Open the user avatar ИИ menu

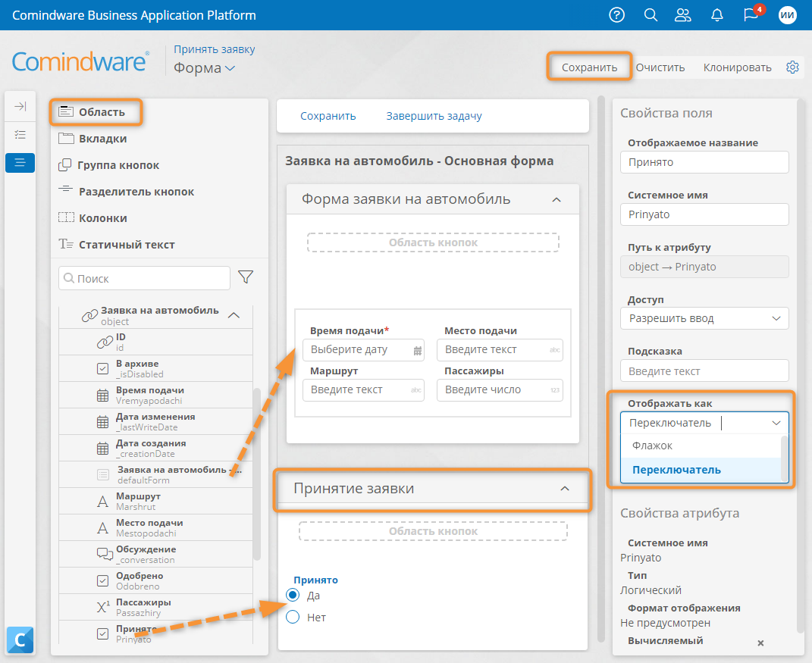tap(787, 15)
